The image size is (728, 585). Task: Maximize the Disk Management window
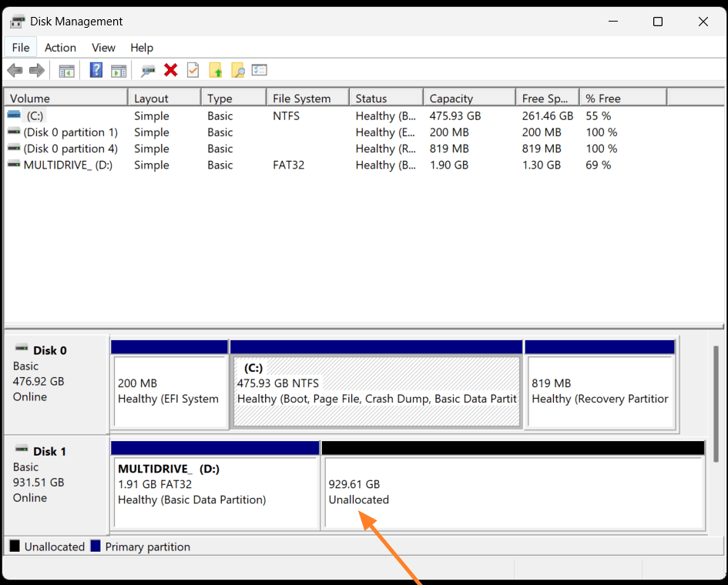[658, 22]
